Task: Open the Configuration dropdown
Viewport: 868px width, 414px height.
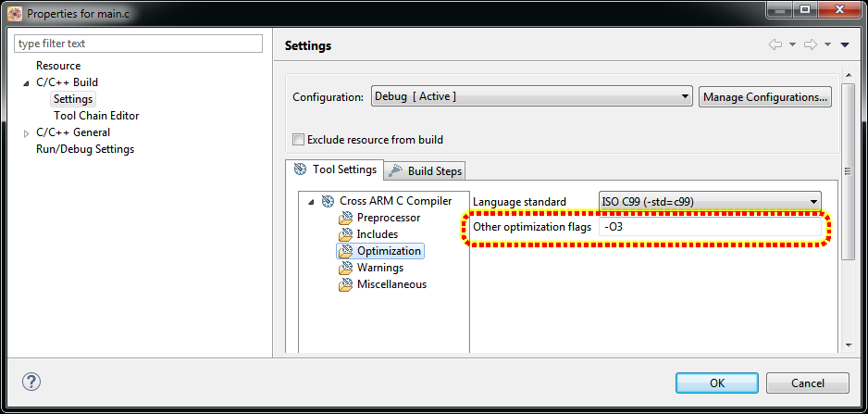Action: pos(531,96)
